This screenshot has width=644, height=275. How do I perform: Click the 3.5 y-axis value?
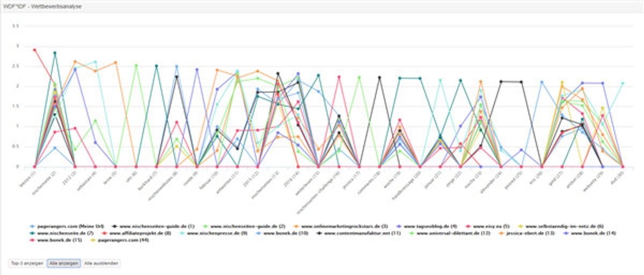tap(16, 25)
